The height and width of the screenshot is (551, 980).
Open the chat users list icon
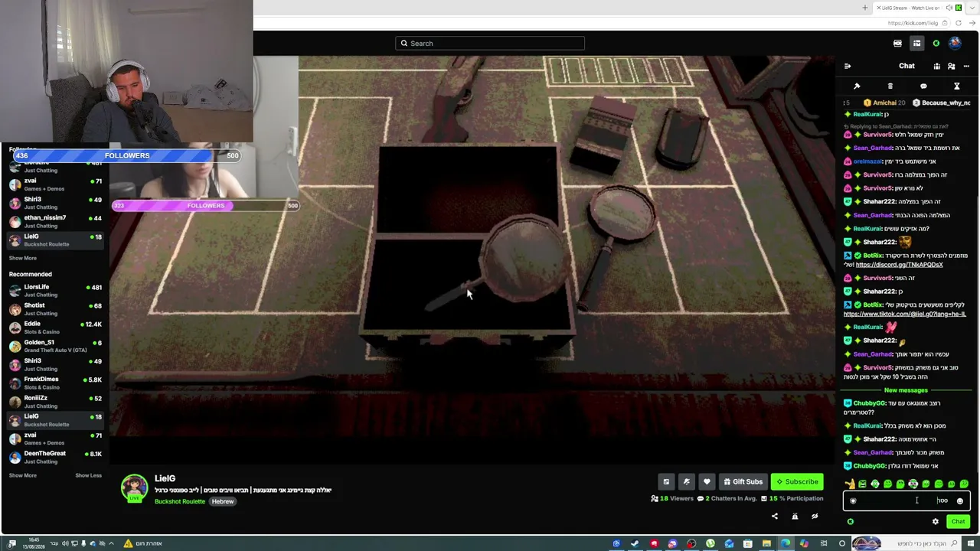pos(952,66)
